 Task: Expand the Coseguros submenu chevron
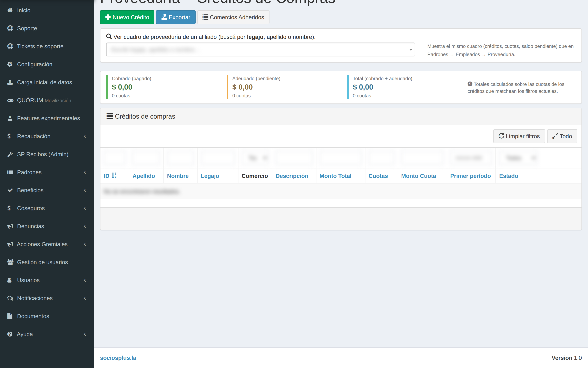point(85,208)
